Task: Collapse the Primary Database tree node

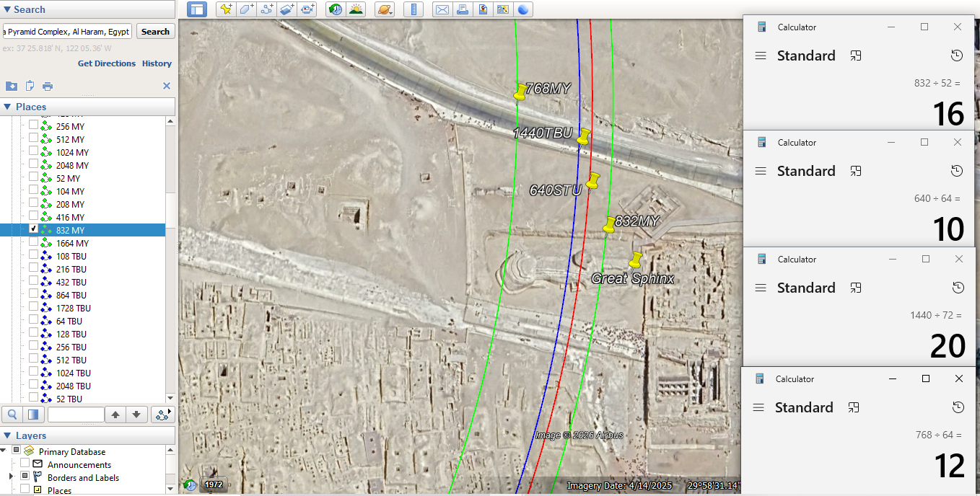Action: click(x=4, y=451)
